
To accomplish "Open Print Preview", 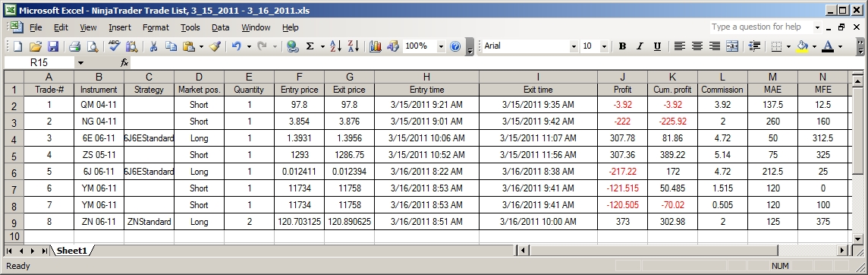I will (92, 46).
